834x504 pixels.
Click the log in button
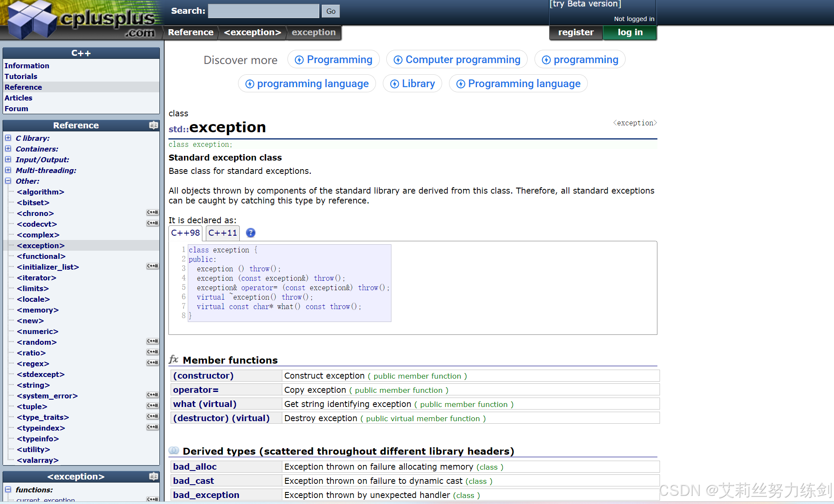(x=630, y=33)
